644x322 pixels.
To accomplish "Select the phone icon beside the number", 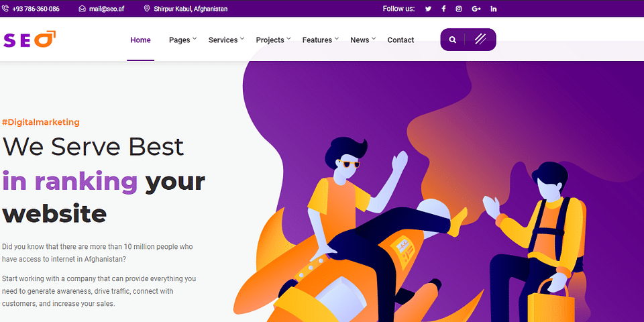I will click(5, 9).
